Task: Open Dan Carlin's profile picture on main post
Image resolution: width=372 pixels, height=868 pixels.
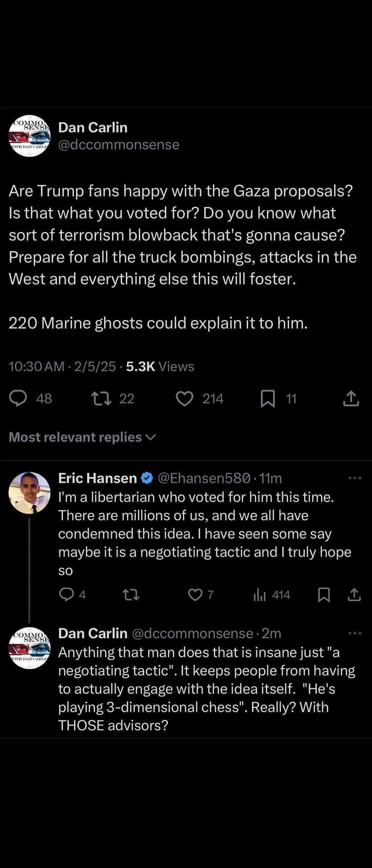Action: [x=30, y=136]
